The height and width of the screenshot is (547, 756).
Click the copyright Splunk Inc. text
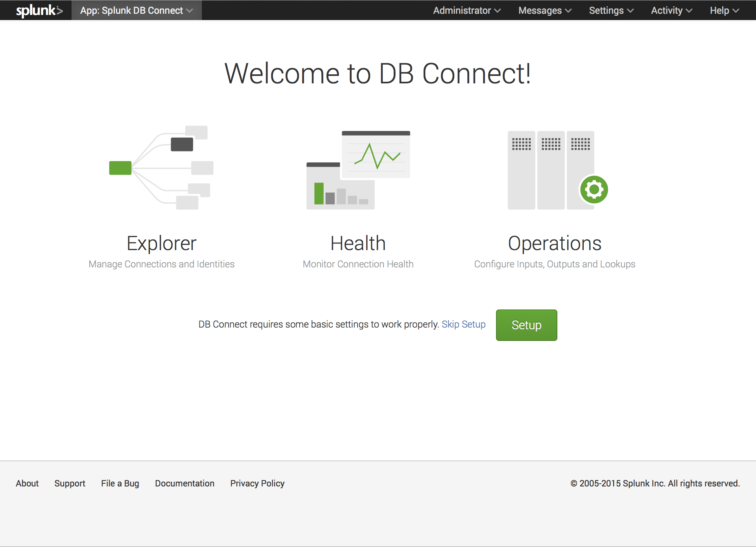pyautogui.click(x=655, y=483)
